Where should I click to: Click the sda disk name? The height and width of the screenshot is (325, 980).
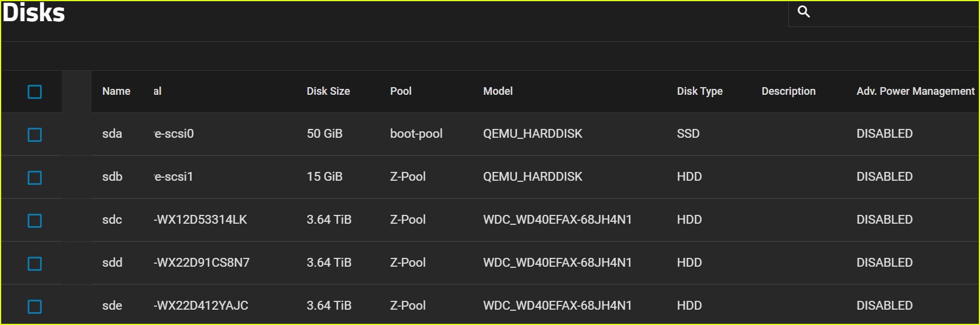click(112, 134)
